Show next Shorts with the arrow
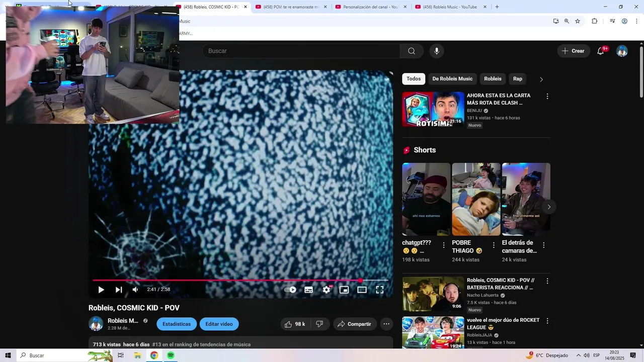644x362 pixels. (x=549, y=207)
